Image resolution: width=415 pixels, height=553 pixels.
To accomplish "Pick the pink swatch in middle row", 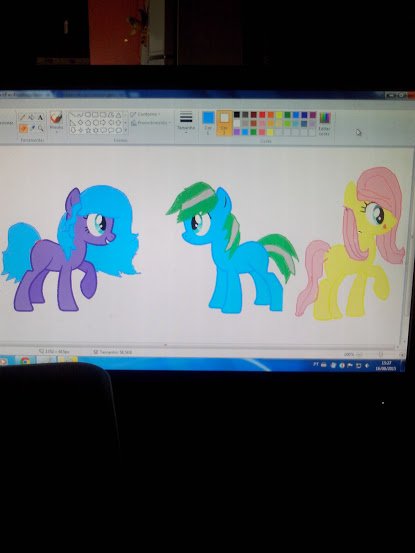I will (x=262, y=123).
